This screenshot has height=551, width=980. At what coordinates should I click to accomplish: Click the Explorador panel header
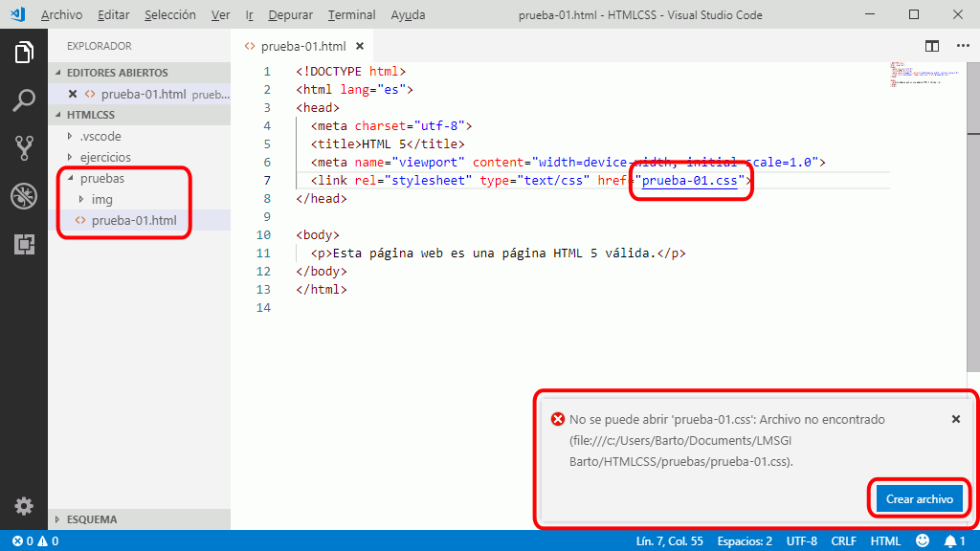100,46
